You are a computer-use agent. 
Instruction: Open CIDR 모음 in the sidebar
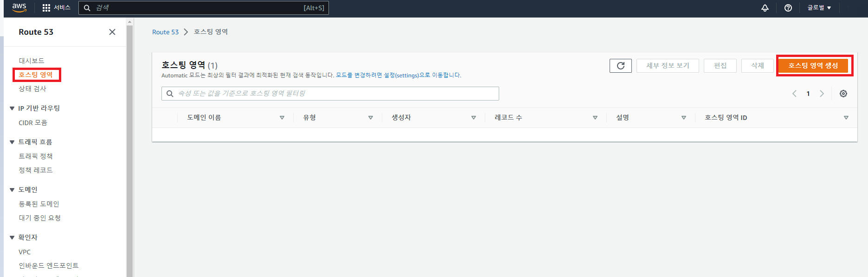point(33,123)
